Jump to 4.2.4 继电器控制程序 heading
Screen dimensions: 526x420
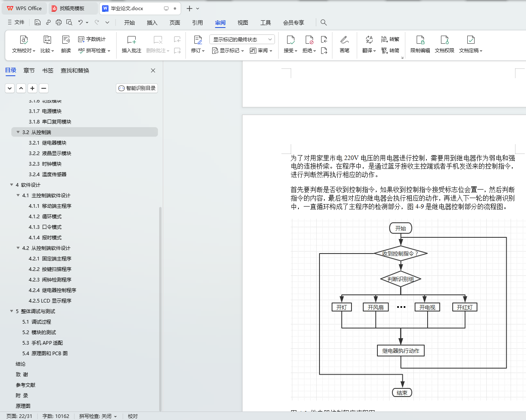pos(52,290)
